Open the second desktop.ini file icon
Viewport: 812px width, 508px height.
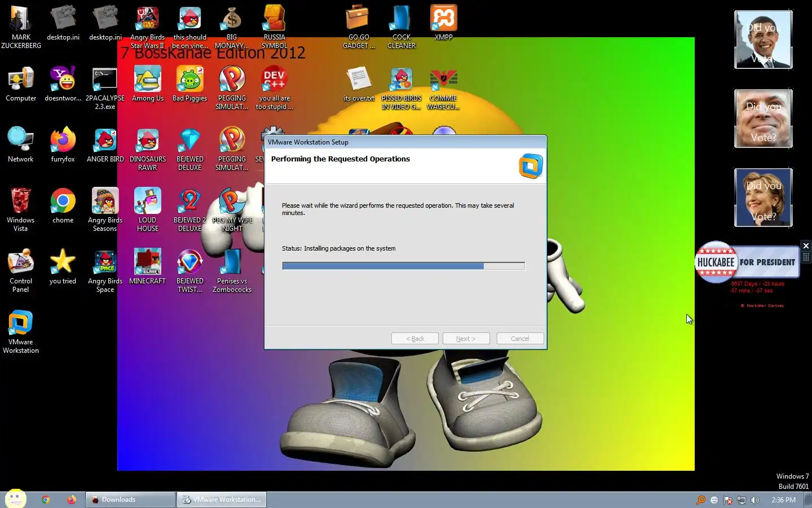105,23
